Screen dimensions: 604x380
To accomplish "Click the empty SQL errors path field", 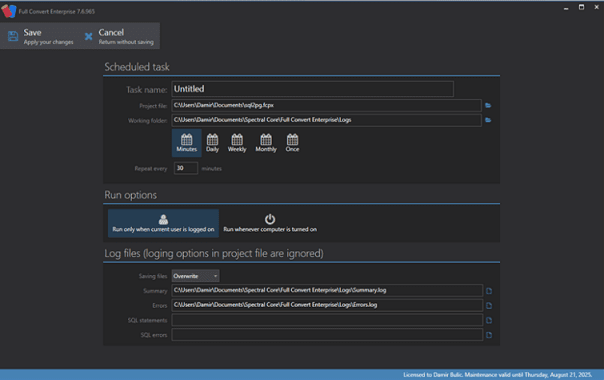I will click(327, 335).
